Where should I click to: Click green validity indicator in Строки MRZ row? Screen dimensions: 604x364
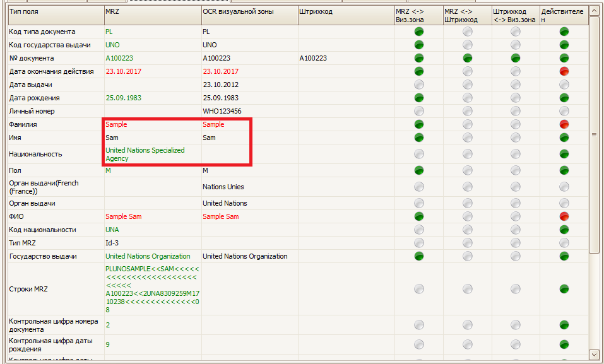point(564,289)
